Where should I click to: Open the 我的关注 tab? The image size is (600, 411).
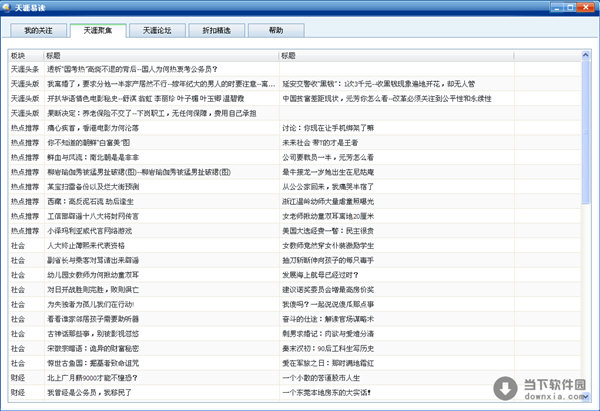[x=38, y=31]
